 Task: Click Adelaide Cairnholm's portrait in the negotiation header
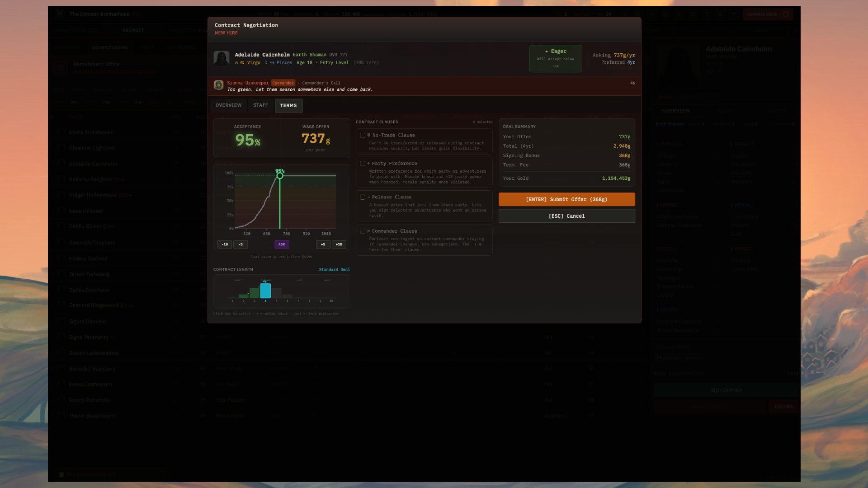point(222,58)
